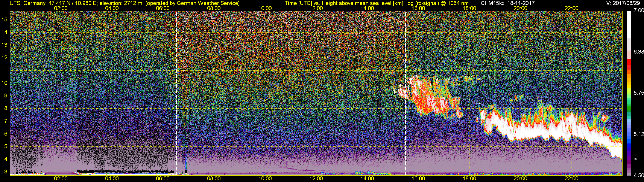This screenshot has width=644, height=182.
Task: Click the "CHM15kx: 18-11-2017" instrument date label
Action: 507,3
